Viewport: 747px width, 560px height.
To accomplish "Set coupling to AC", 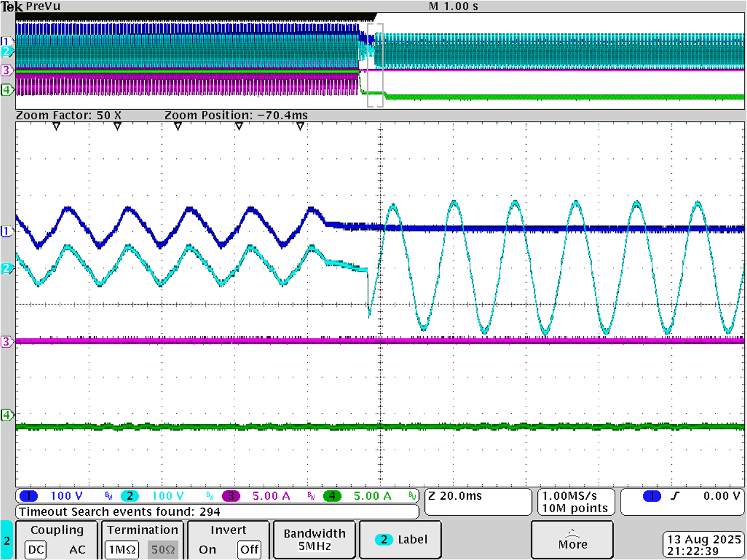I will click(77, 549).
